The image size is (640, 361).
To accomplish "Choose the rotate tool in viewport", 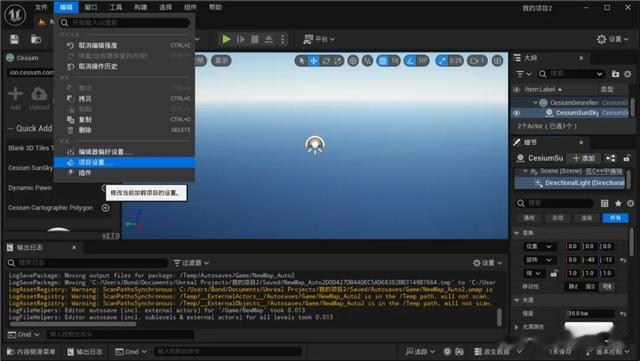I will [x=326, y=61].
